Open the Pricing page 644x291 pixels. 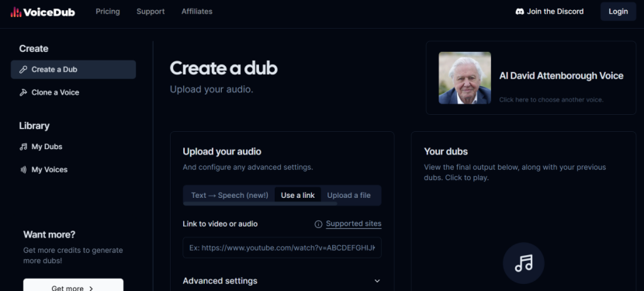pyautogui.click(x=108, y=12)
